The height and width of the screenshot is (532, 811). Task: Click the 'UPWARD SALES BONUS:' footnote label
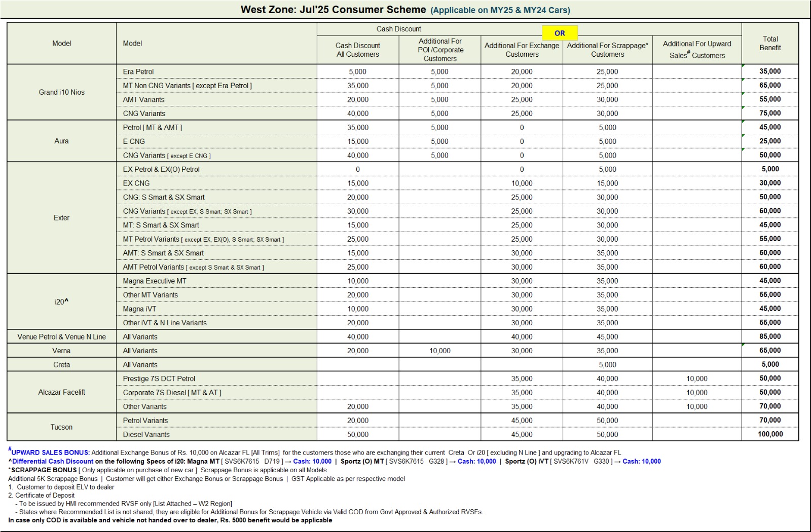[50, 452]
